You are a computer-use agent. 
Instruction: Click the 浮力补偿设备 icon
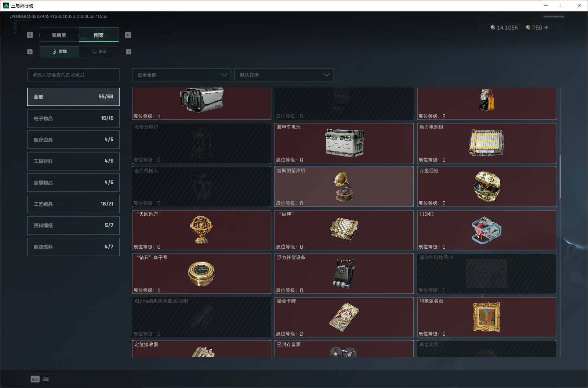click(x=344, y=273)
